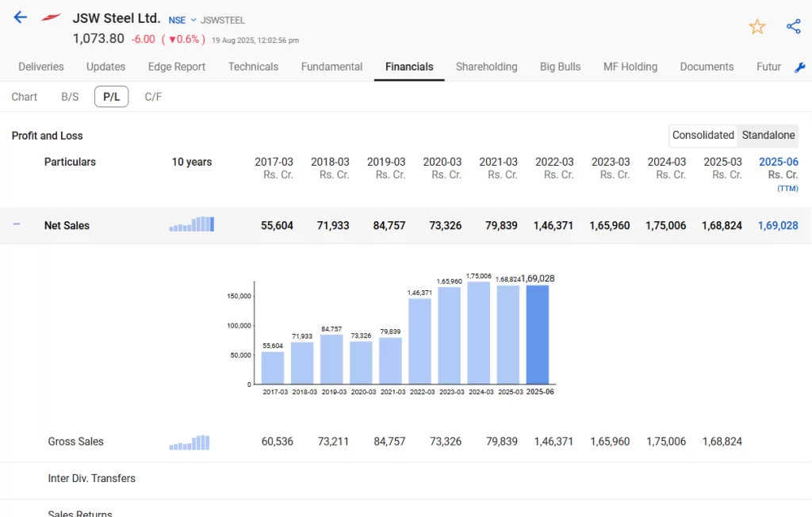Click the Particulars column header
The width and height of the screenshot is (812, 517).
tap(70, 162)
